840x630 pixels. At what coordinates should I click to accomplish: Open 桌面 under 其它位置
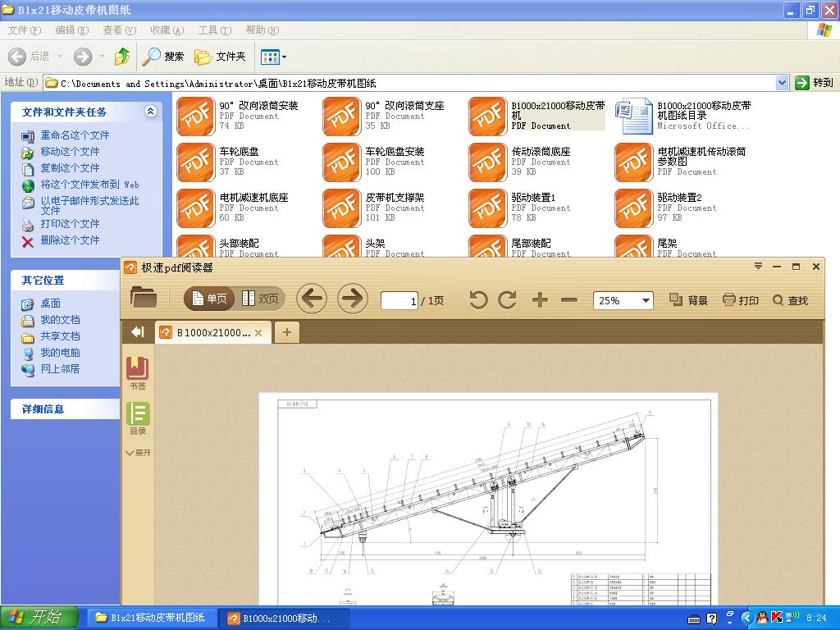50,304
